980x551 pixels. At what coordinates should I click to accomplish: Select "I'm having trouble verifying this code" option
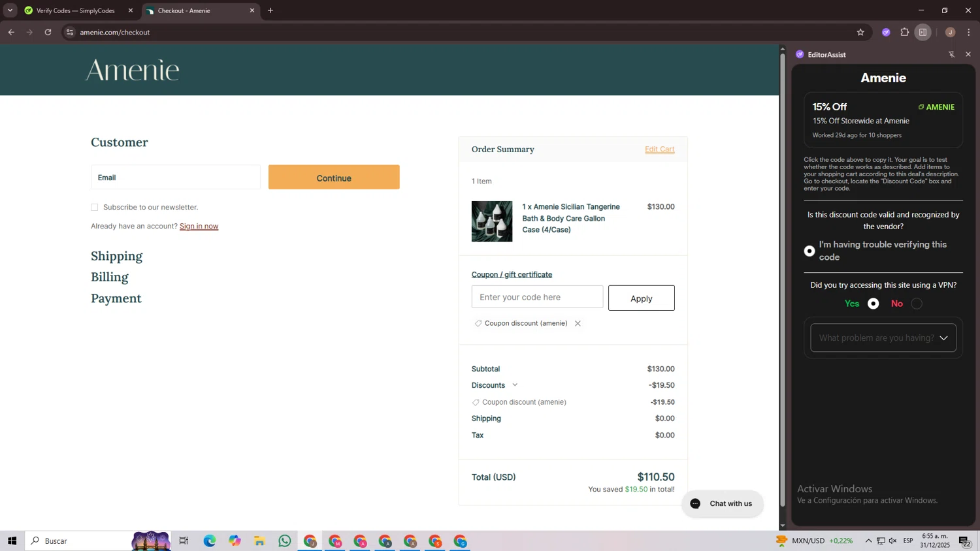(809, 251)
